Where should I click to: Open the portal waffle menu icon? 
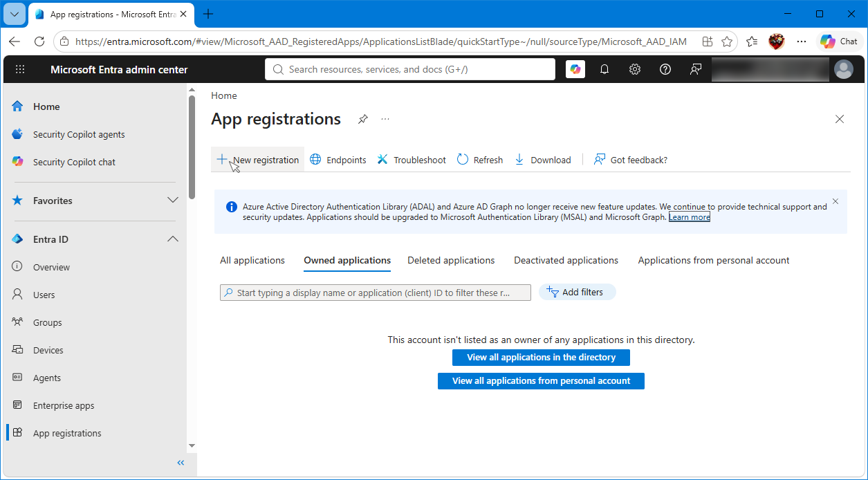point(20,69)
